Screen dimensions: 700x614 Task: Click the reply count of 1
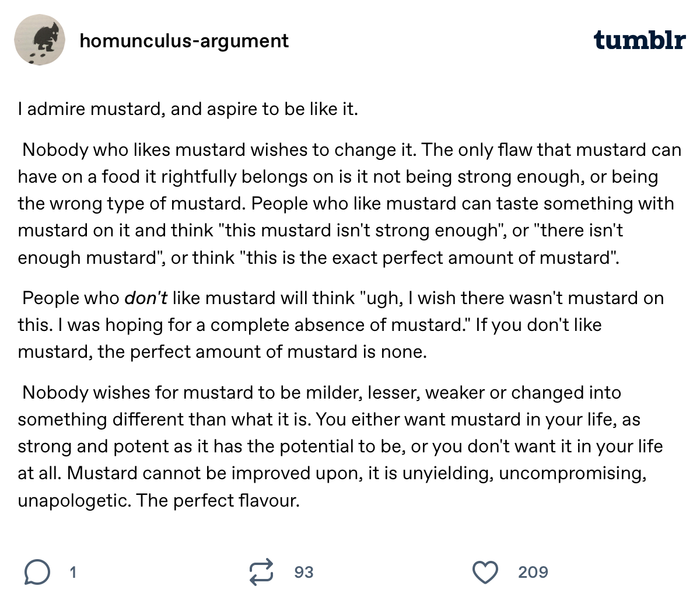(x=73, y=573)
